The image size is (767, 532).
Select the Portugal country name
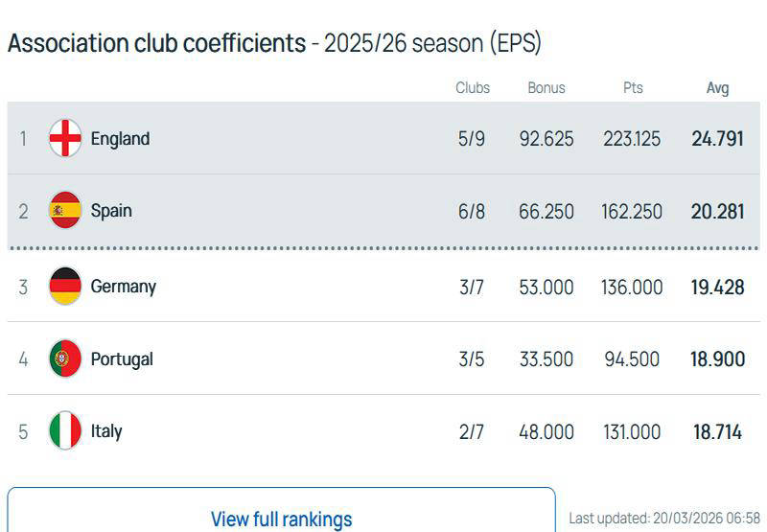122,359
